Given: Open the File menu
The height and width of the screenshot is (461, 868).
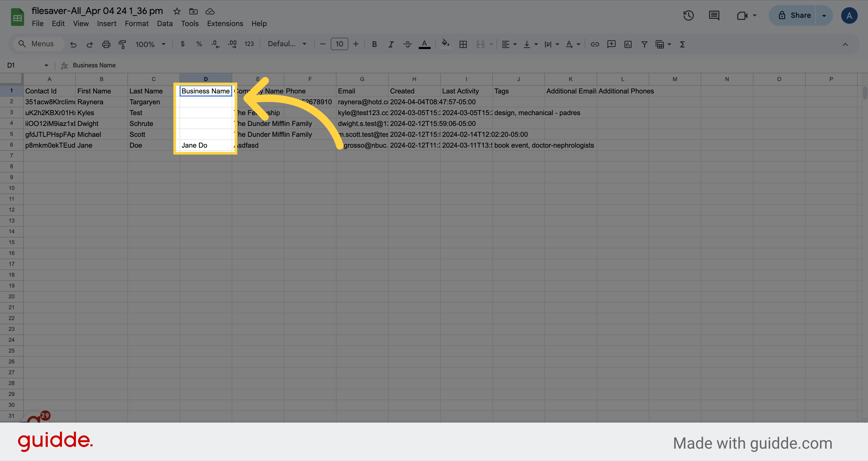Looking at the screenshot, I should point(38,23).
